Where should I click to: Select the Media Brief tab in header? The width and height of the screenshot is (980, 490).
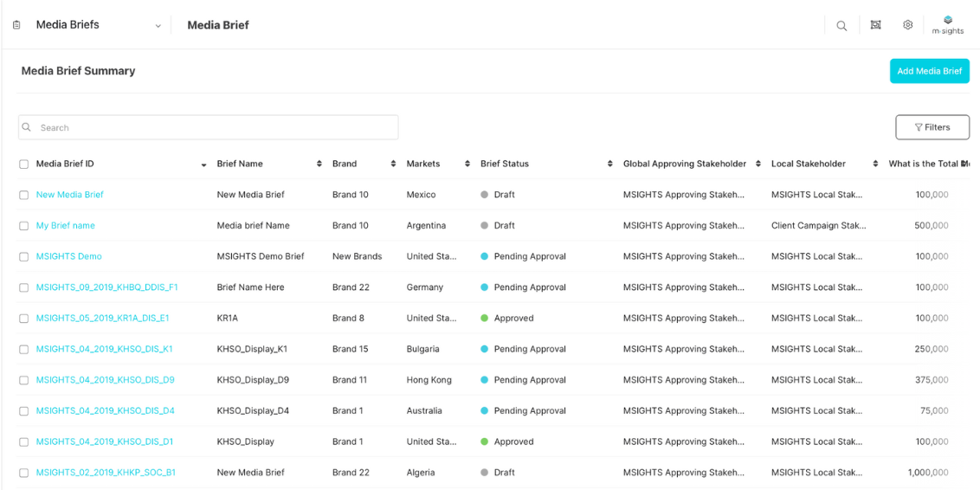click(x=218, y=25)
